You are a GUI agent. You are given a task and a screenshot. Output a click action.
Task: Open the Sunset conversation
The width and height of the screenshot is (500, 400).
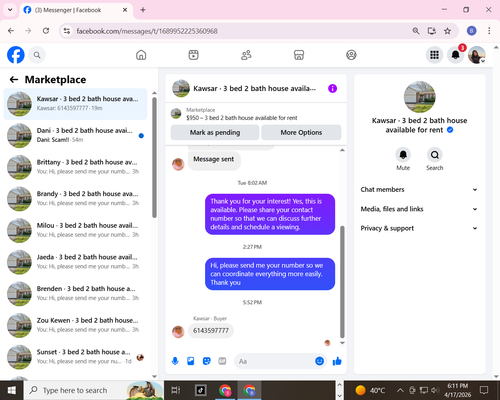75,357
